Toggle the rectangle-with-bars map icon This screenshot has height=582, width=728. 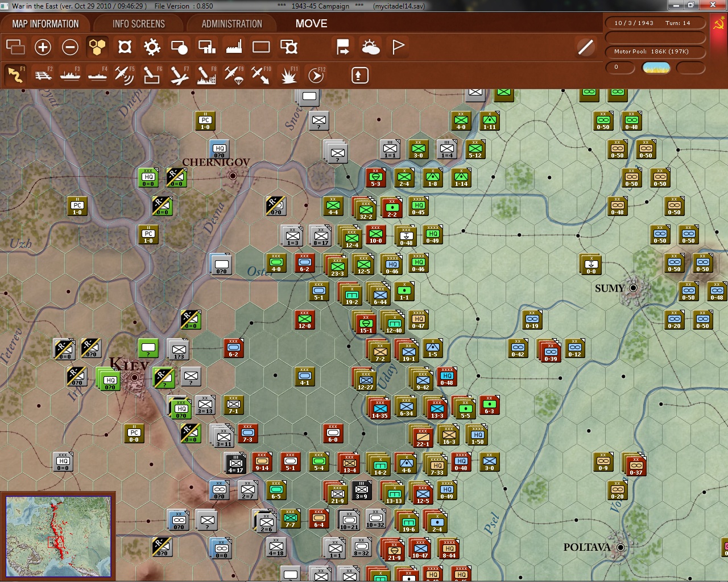pyautogui.click(x=206, y=47)
